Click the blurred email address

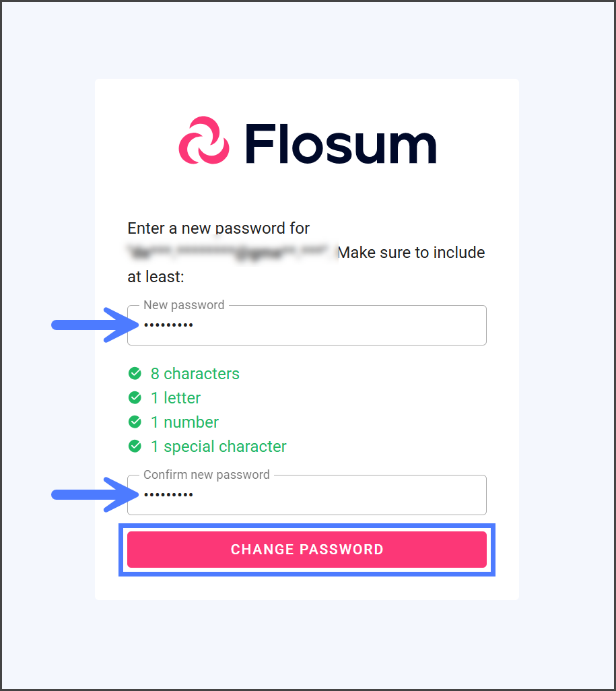point(229,253)
